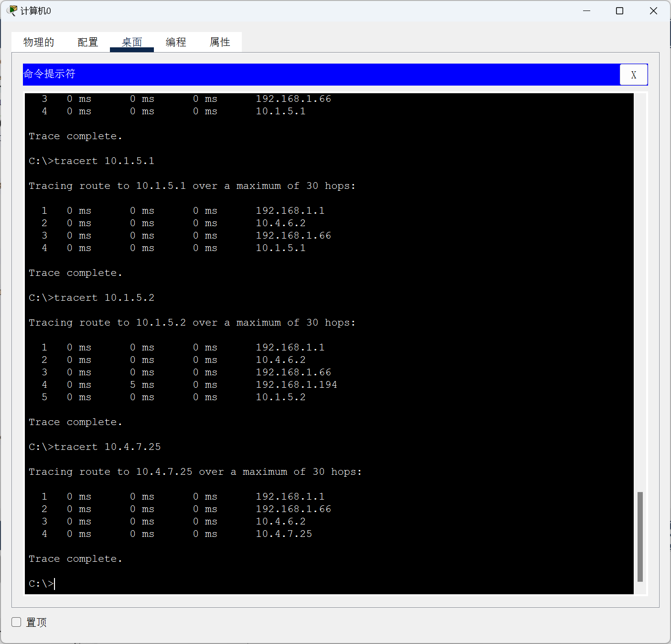Click the Packet Tracer icon in title bar
This screenshot has height=644, width=671.
click(x=12, y=11)
